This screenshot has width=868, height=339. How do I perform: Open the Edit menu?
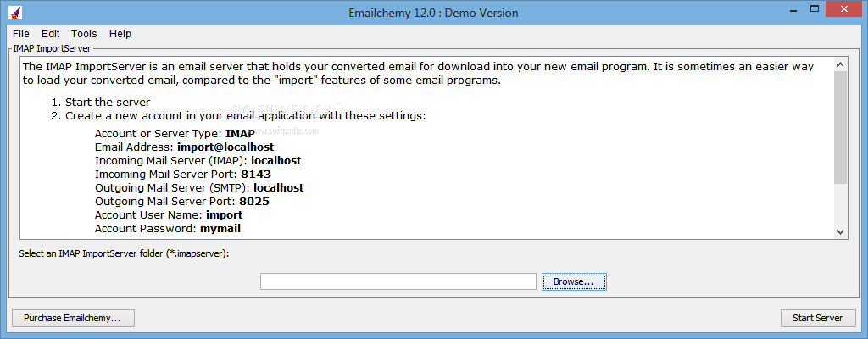tap(50, 34)
